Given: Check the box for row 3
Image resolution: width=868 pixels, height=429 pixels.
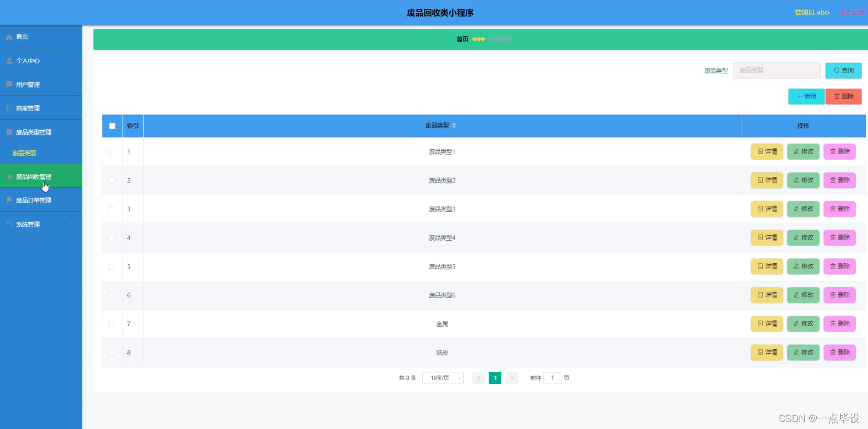Looking at the screenshot, I should click(x=112, y=209).
